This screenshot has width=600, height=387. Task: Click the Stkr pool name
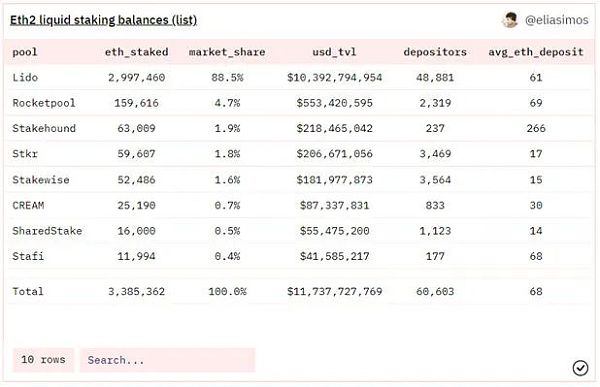tap(25, 154)
